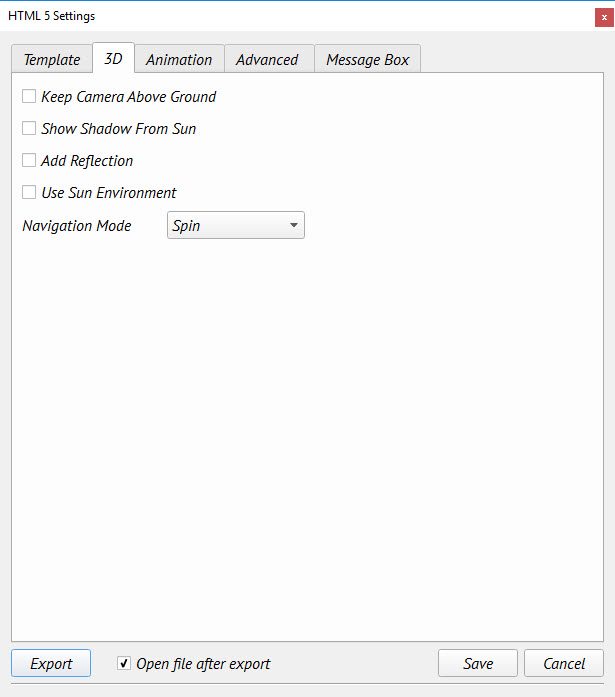Open the Message Box tab
The height and width of the screenshot is (697, 615).
coord(367,60)
